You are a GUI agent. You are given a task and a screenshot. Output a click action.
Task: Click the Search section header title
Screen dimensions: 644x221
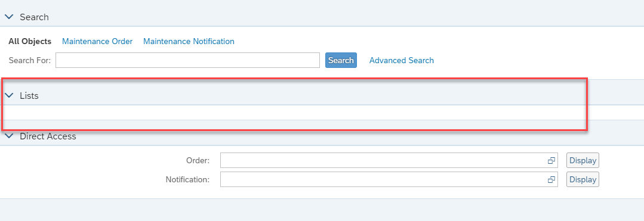(34, 17)
